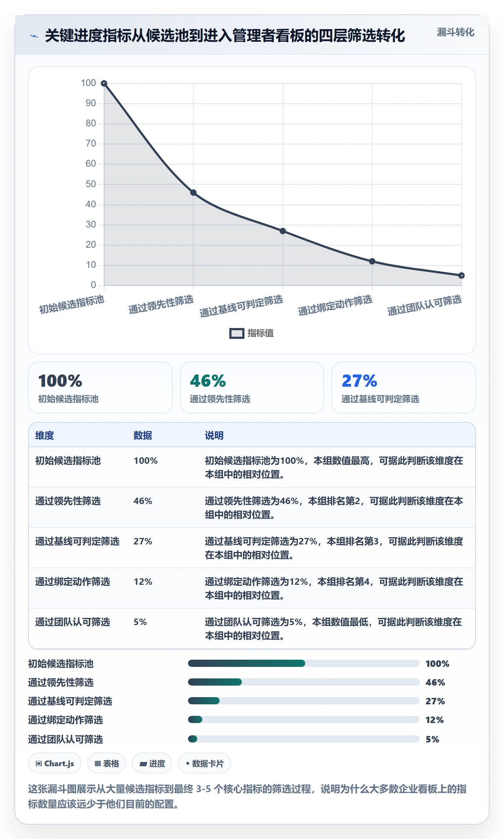Select the chart point at 通过绑定动作筛选
The width and height of the screenshot is (504, 839).
coord(372,261)
